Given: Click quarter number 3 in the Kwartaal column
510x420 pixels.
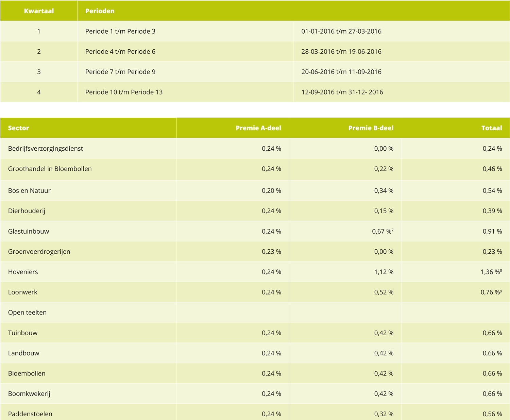Looking at the screenshot, I should (39, 72).
